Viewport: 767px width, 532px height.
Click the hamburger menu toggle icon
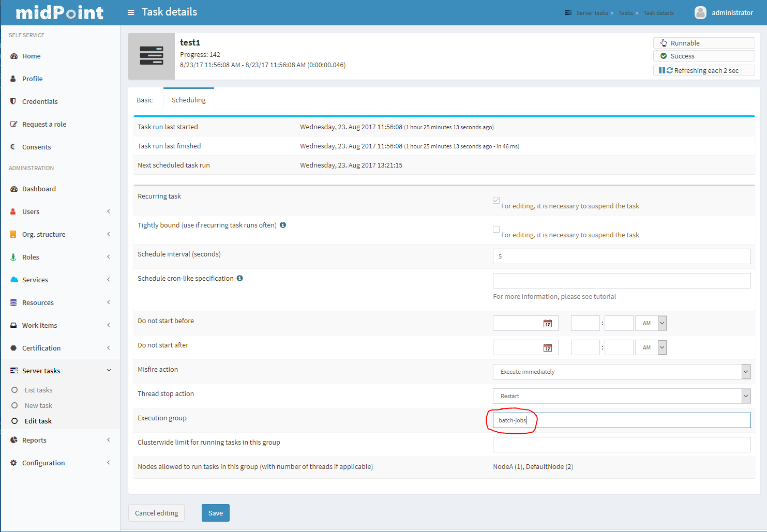tap(131, 12)
